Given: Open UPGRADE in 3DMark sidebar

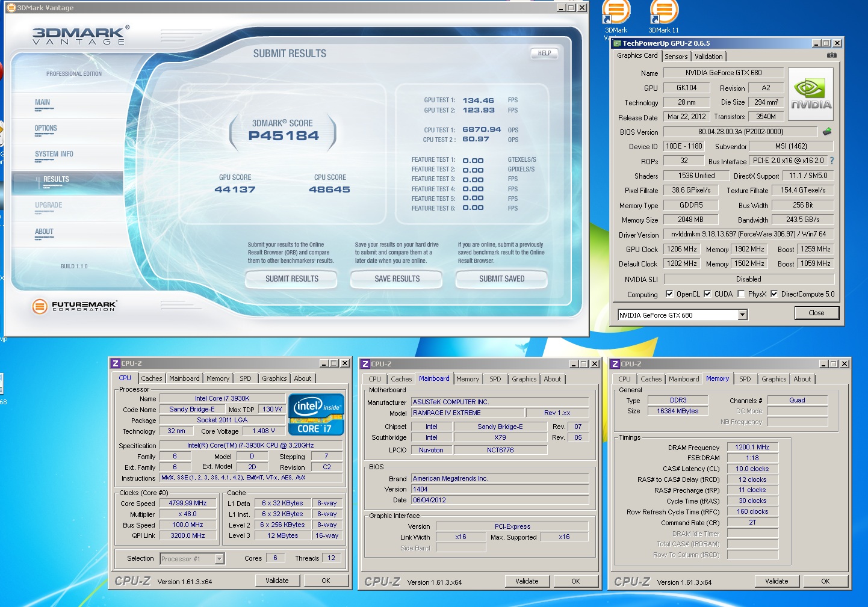Looking at the screenshot, I should (x=49, y=205).
